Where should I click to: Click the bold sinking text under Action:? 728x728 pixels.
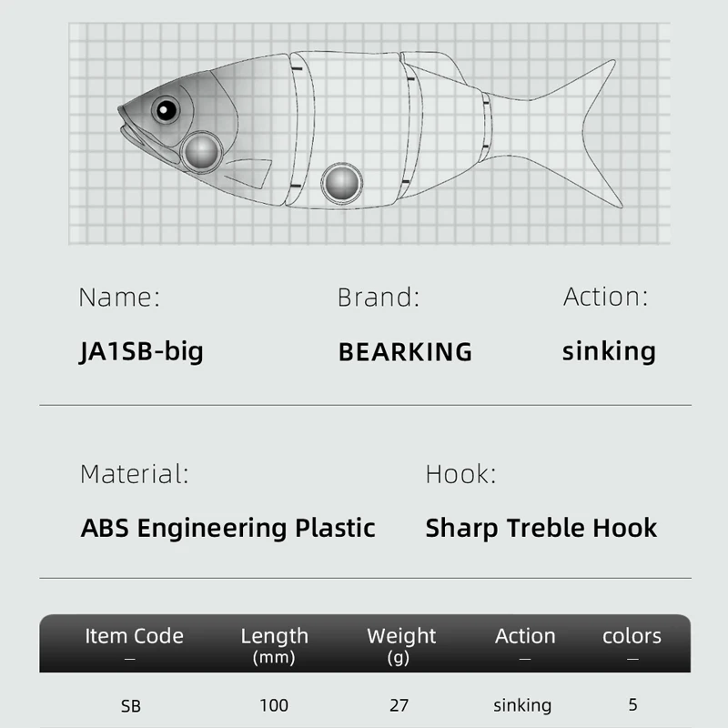[609, 351]
